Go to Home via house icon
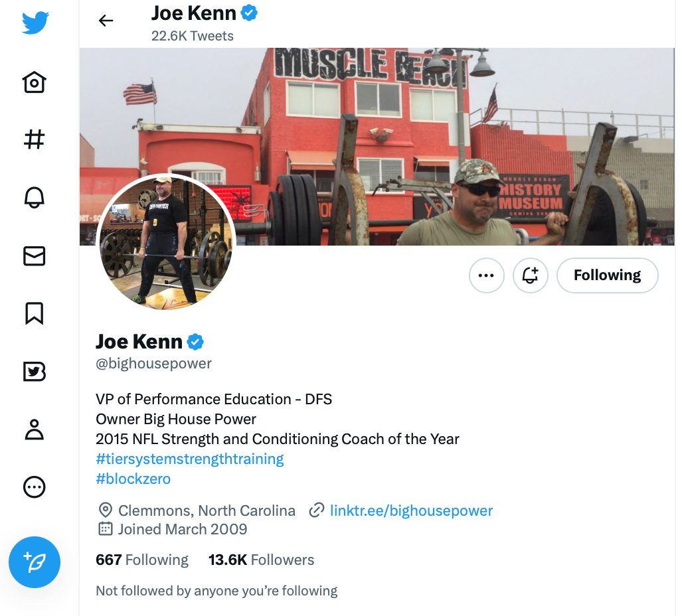Viewport: 682px width, 616px height. coord(35,82)
